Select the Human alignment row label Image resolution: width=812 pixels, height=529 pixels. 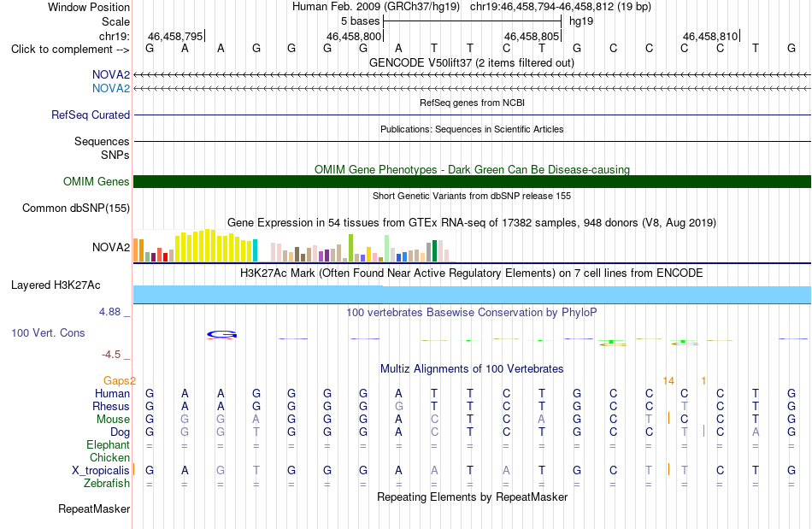pyautogui.click(x=112, y=394)
